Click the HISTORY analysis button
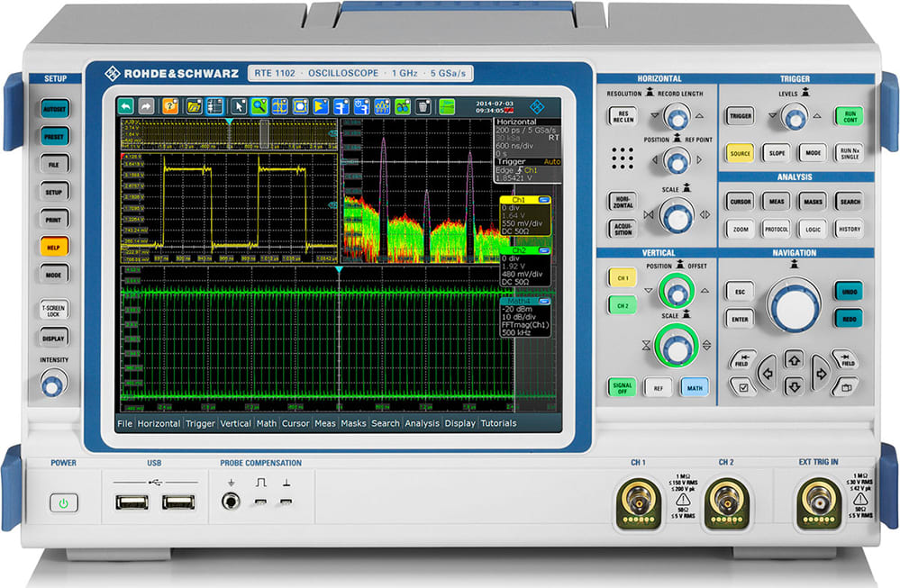 point(850,229)
